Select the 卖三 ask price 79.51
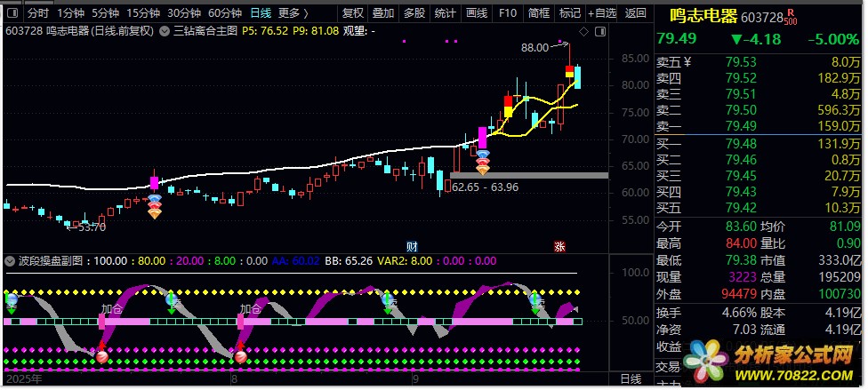Screen dimensions: 868x390 pyautogui.click(x=741, y=94)
